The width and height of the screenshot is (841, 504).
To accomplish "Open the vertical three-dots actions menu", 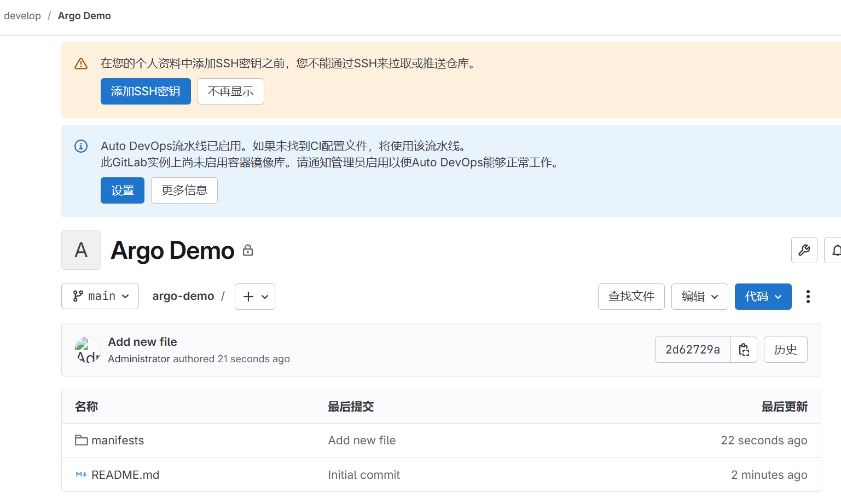I will pos(808,297).
